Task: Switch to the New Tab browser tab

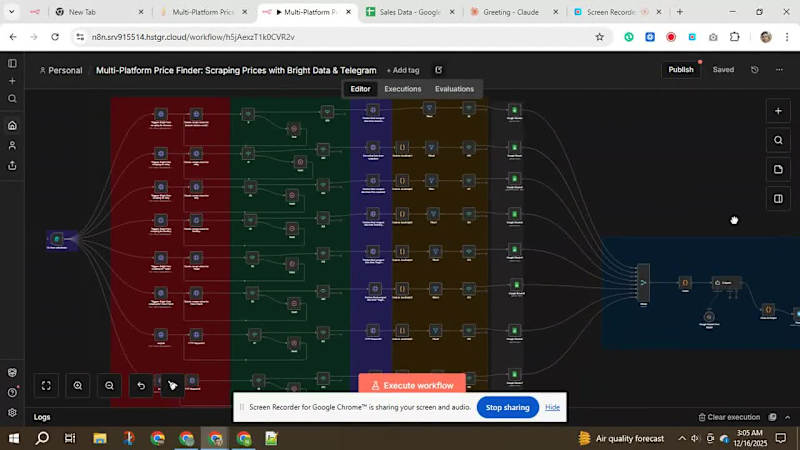Action: point(99,12)
